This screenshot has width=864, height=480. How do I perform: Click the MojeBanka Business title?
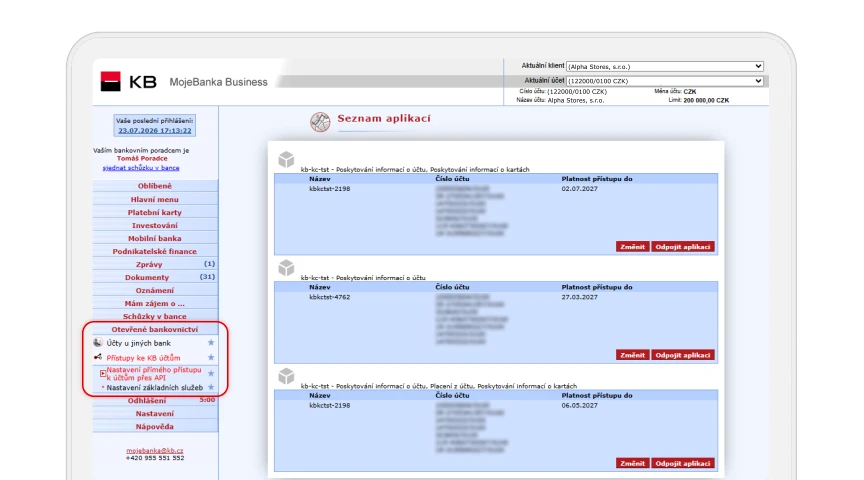[x=218, y=82]
